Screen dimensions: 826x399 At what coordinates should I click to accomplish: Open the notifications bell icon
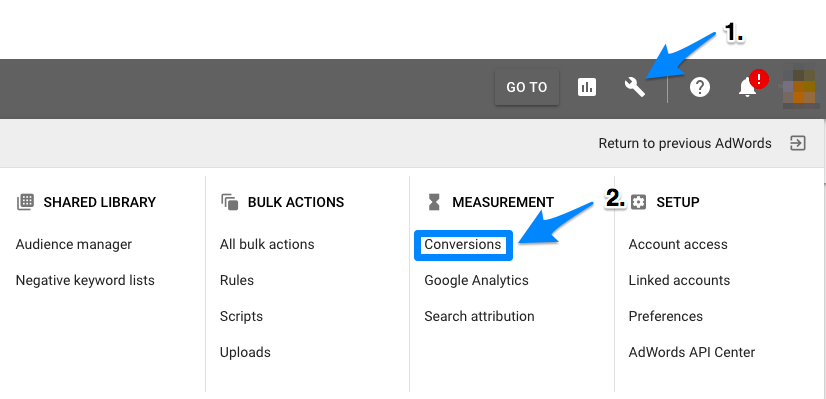pyautogui.click(x=748, y=87)
